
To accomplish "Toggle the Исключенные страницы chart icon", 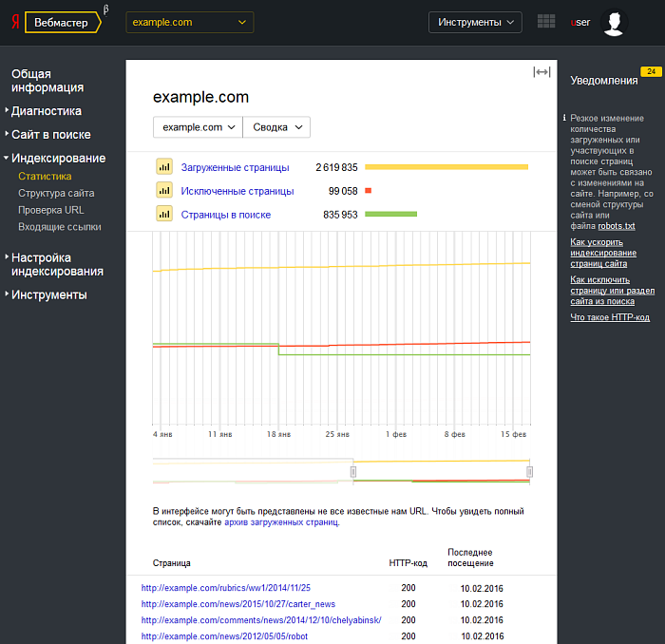I will [x=163, y=191].
